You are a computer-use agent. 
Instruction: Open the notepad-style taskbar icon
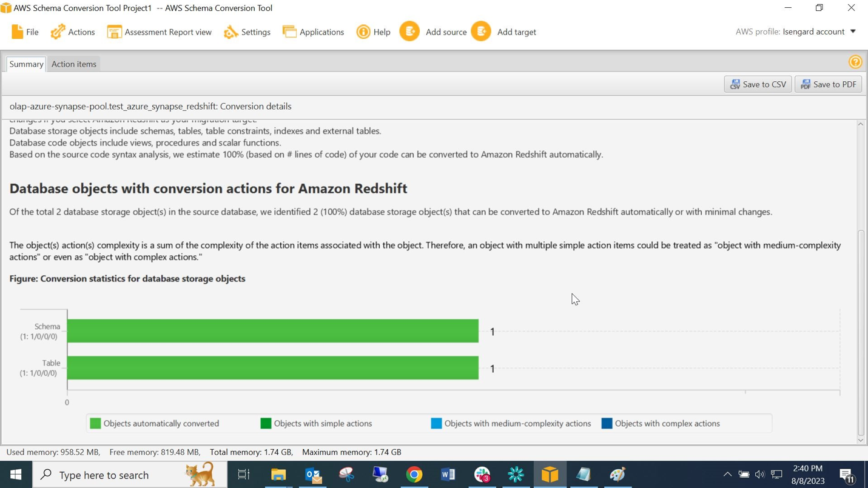tap(584, 475)
